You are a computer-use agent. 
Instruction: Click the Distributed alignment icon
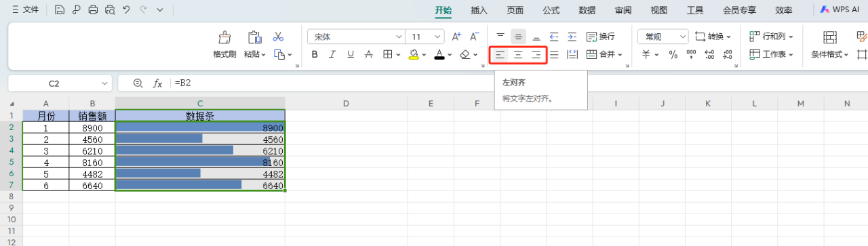(572, 55)
